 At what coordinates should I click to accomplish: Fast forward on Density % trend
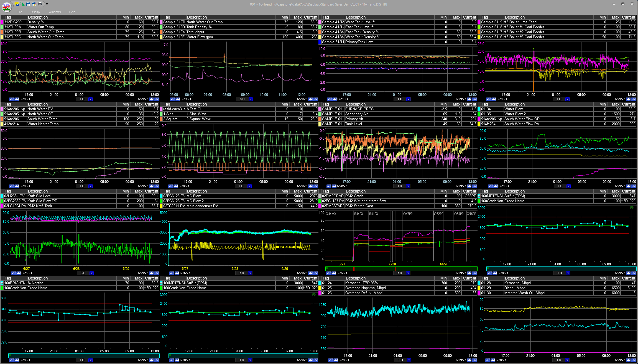pos(151,99)
